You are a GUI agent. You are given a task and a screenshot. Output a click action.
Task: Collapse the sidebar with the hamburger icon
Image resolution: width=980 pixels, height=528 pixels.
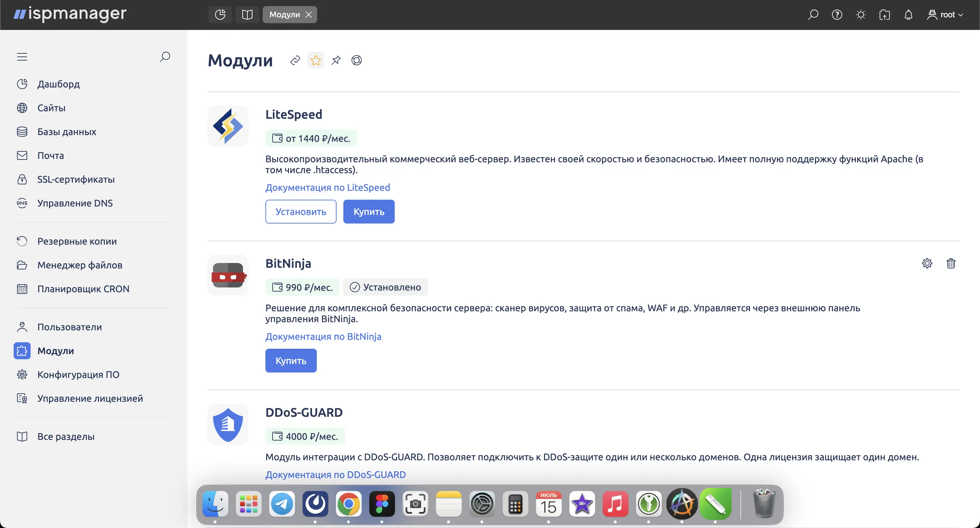point(22,56)
